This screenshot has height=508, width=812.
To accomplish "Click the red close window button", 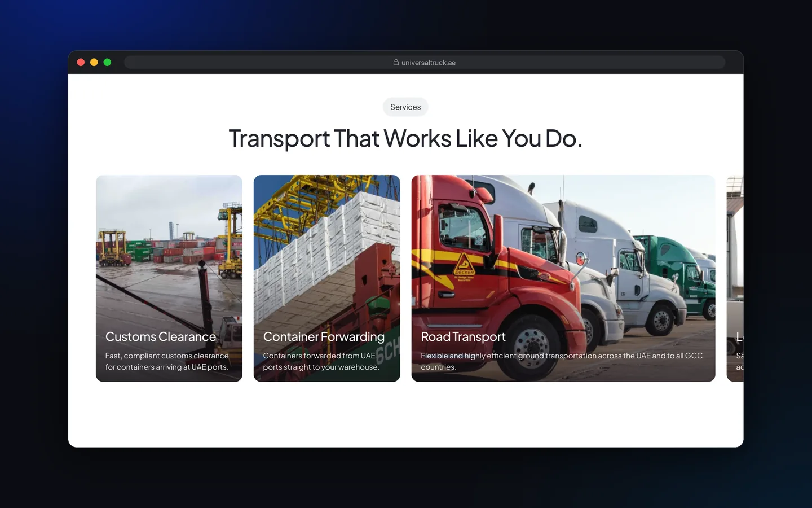I will pyautogui.click(x=81, y=63).
